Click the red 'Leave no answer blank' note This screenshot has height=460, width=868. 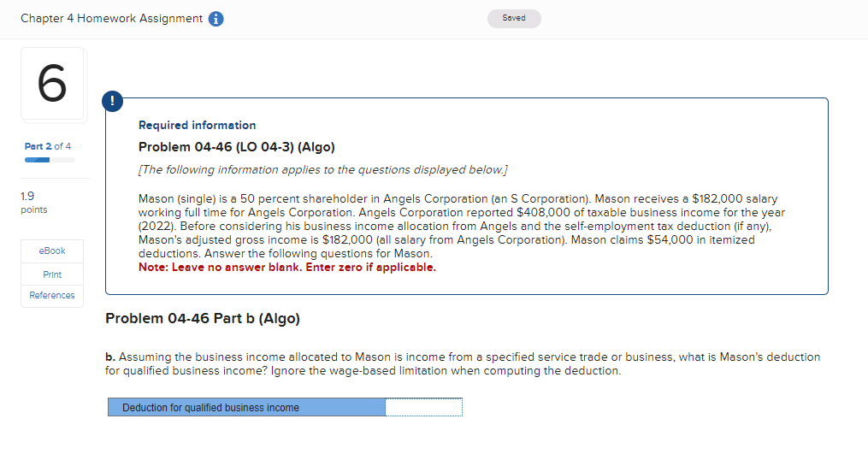pyautogui.click(x=287, y=268)
